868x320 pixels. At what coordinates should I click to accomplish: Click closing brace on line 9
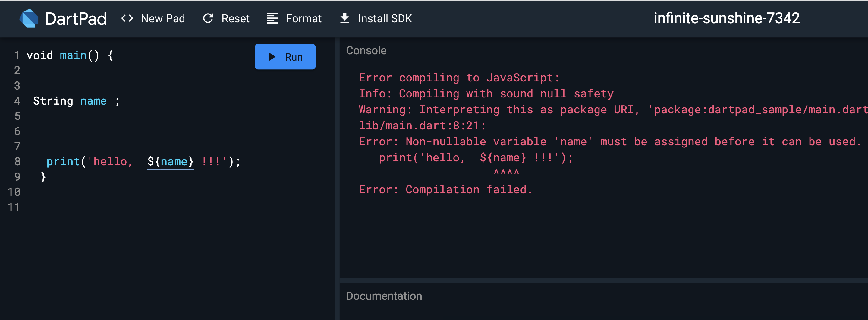43,177
